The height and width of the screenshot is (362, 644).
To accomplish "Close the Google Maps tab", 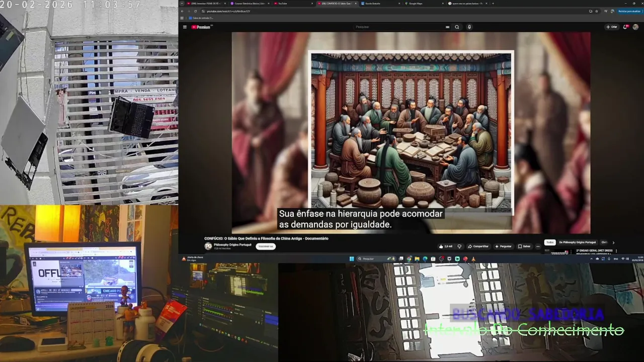I will point(442,4).
